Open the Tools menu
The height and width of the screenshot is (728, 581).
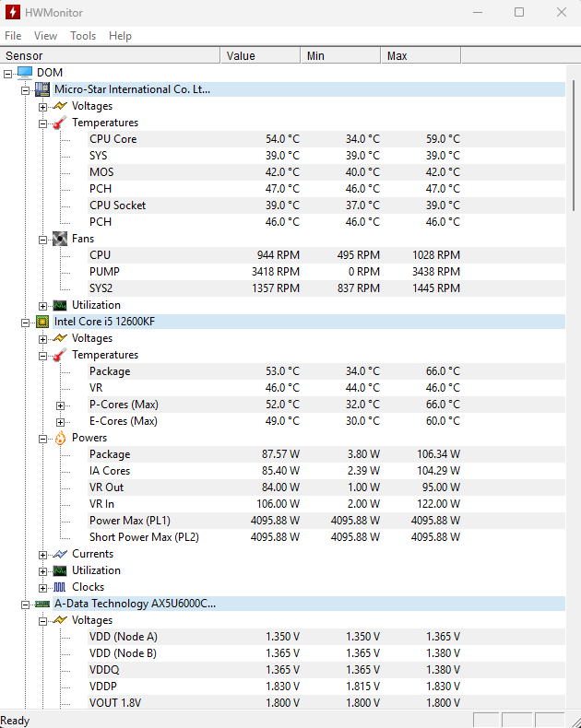[x=83, y=36]
